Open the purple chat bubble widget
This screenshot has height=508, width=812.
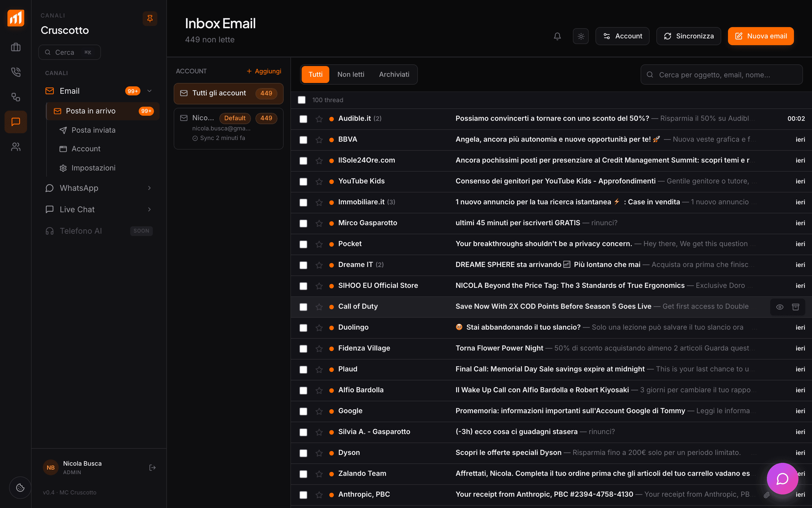tap(782, 478)
